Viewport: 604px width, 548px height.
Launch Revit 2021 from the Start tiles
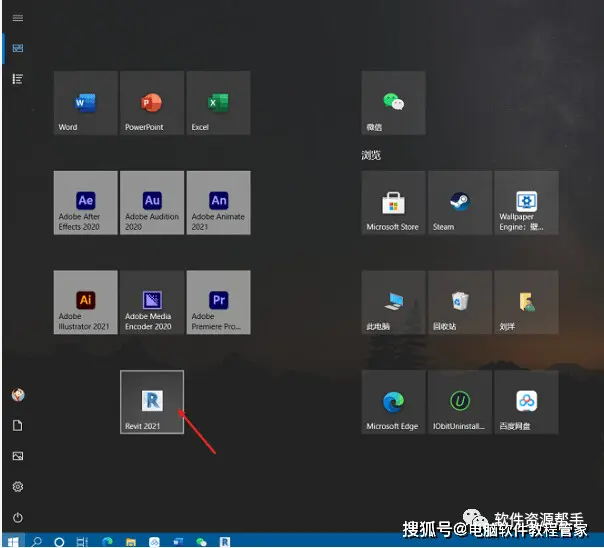click(152, 402)
